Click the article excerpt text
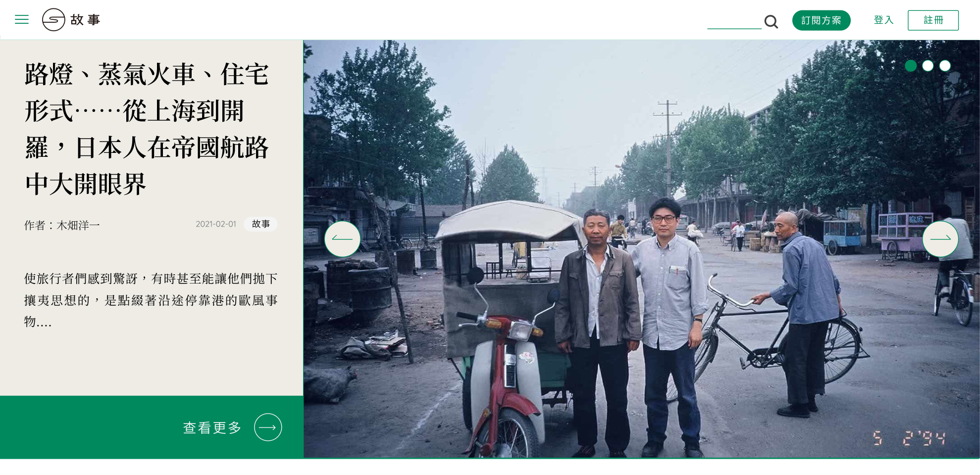The height and width of the screenshot is (475, 980). 151,300
